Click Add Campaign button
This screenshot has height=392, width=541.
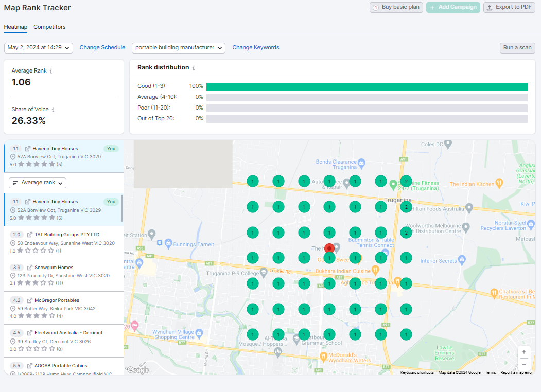point(453,7)
